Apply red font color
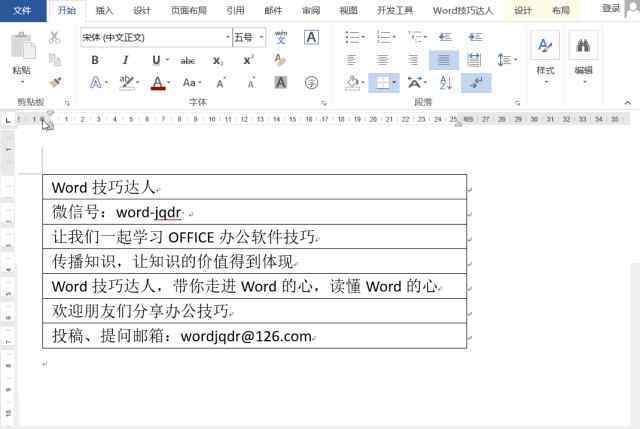This screenshot has height=429, width=640. (158, 83)
